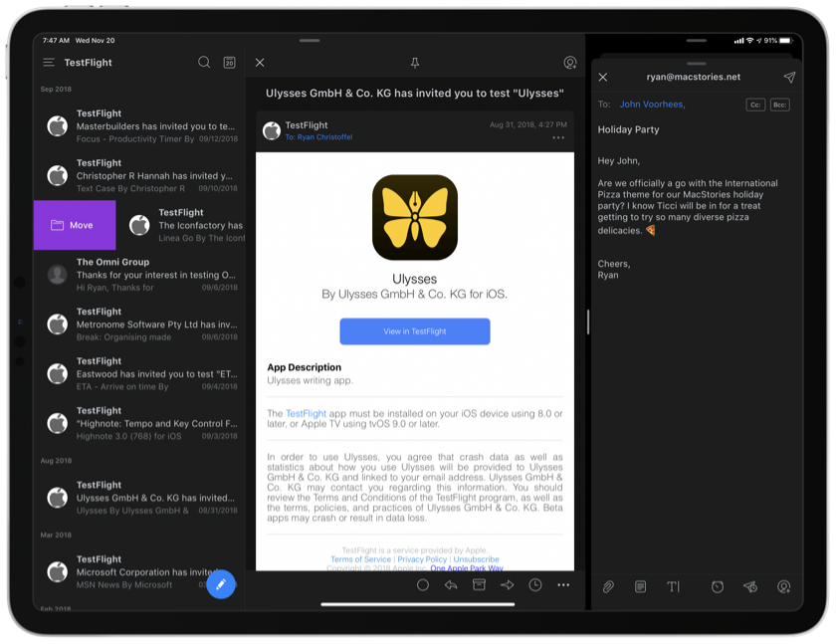Screen dimensions: 836x644
Task: Compose a new email with blue pencil button
Action: (221, 584)
